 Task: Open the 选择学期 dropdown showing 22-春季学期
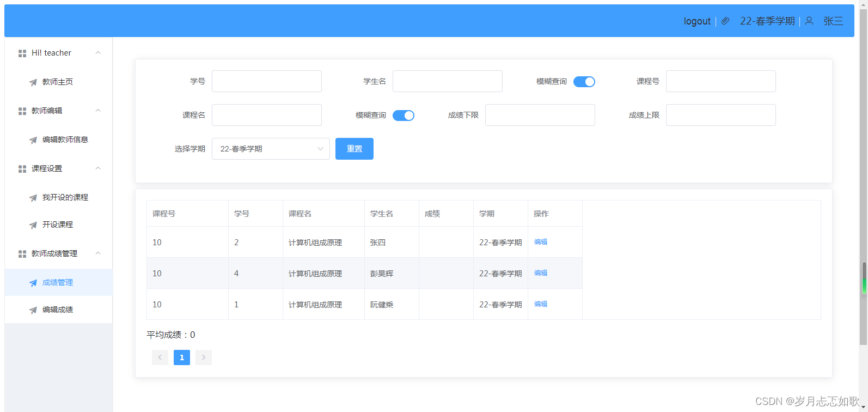pos(271,149)
